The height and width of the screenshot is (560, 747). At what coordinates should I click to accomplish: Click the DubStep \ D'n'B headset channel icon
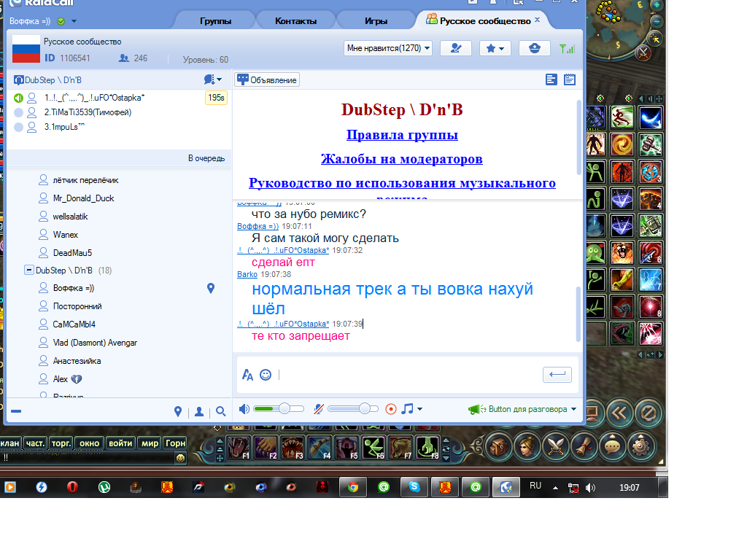point(18,80)
